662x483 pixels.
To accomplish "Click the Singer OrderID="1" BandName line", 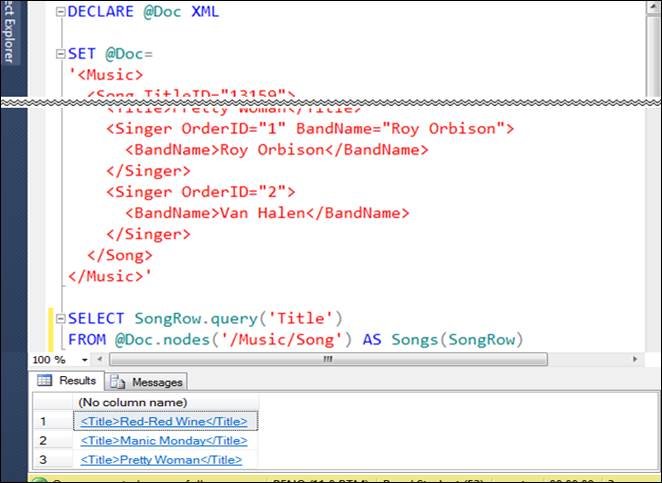I will click(310, 128).
